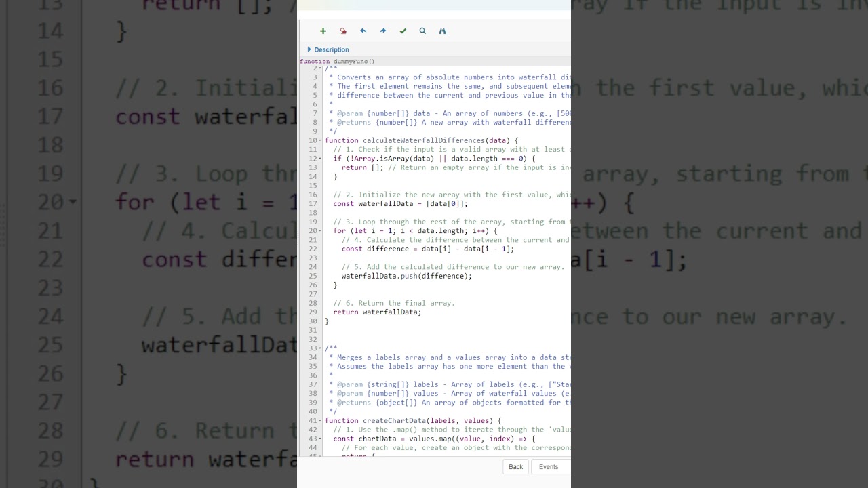Click the Events button

click(551, 467)
